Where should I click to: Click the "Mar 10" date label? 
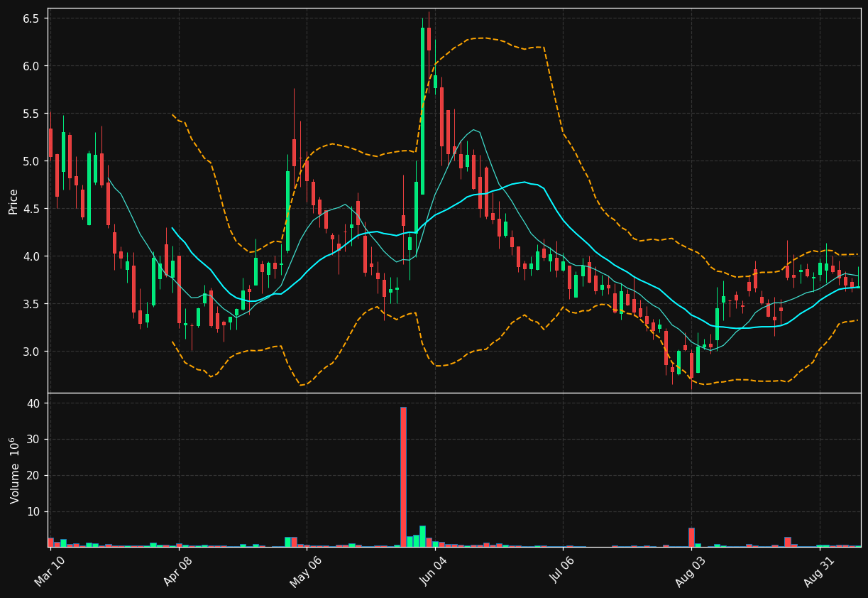50,572
